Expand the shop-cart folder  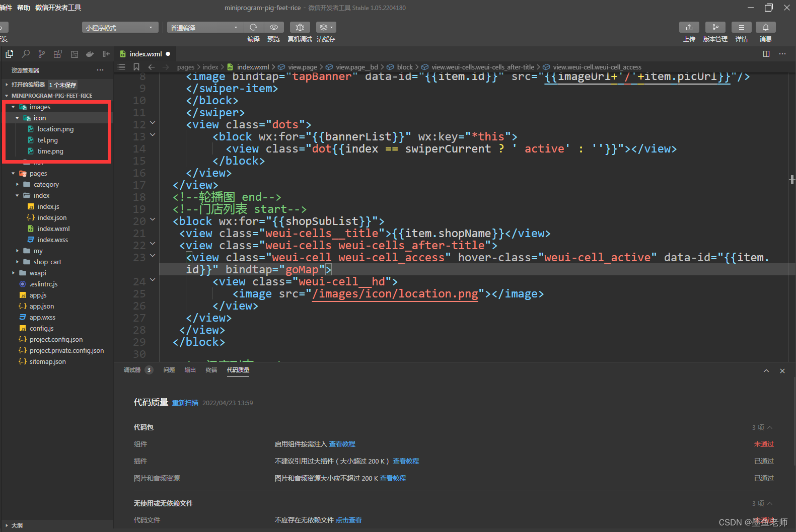coord(18,262)
